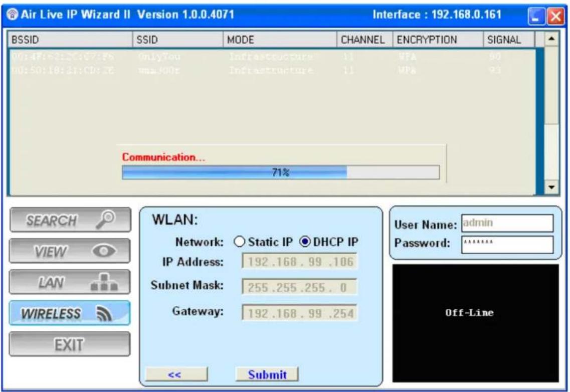
Task: Click the SEARCH button
Action: coord(70,220)
